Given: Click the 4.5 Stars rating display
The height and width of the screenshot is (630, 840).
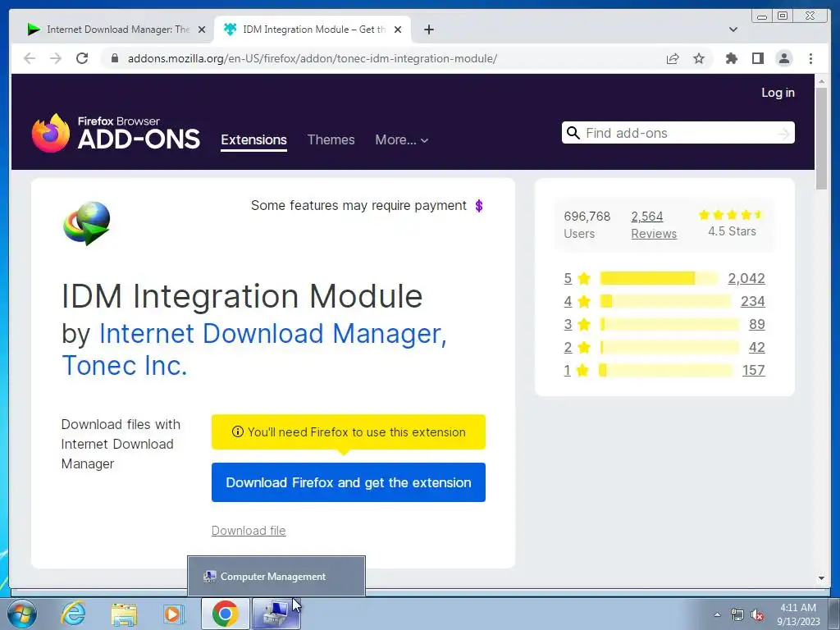Looking at the screenshot, I should pos(732,224).
